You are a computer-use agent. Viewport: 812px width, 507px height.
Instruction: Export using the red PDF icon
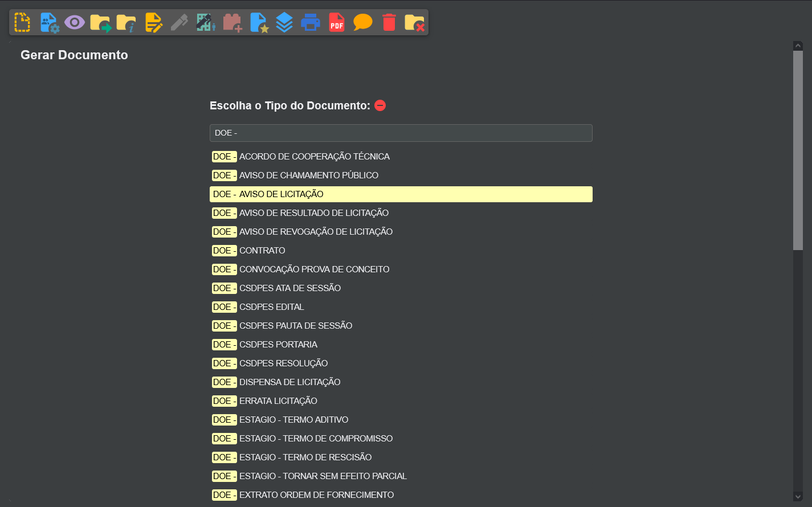337,22
